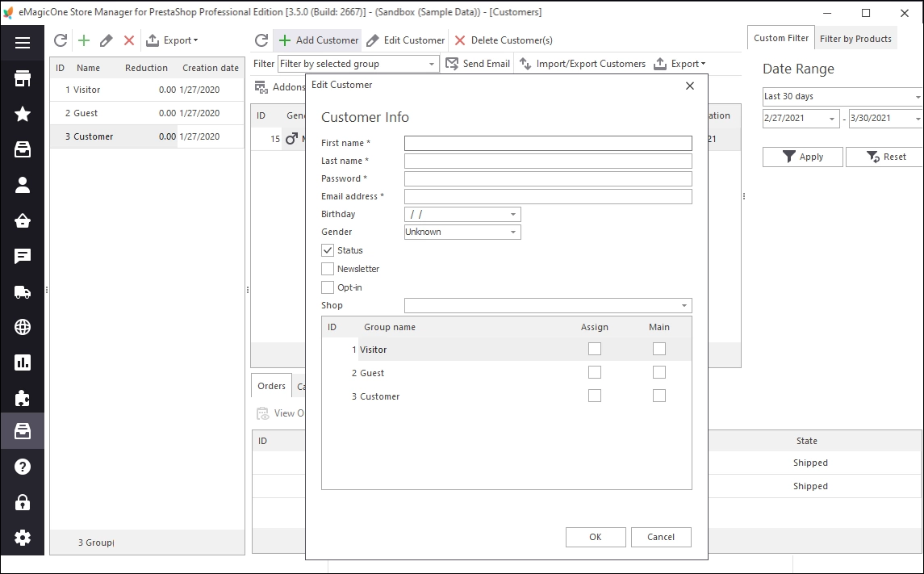Viewport: 924px width, 574px height.
Task: Open the addons puzzle piece icon
Action: click(23, 398)
